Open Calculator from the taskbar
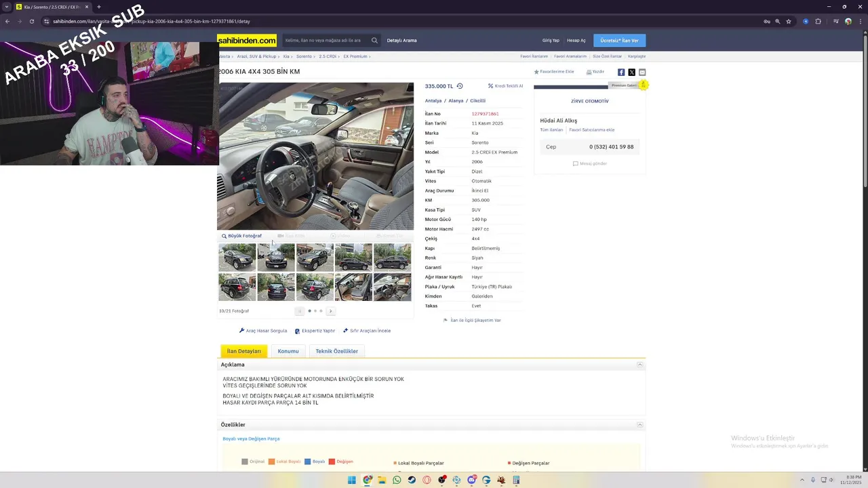The width and height of the screenshot is (868, 488). (516, 480)
